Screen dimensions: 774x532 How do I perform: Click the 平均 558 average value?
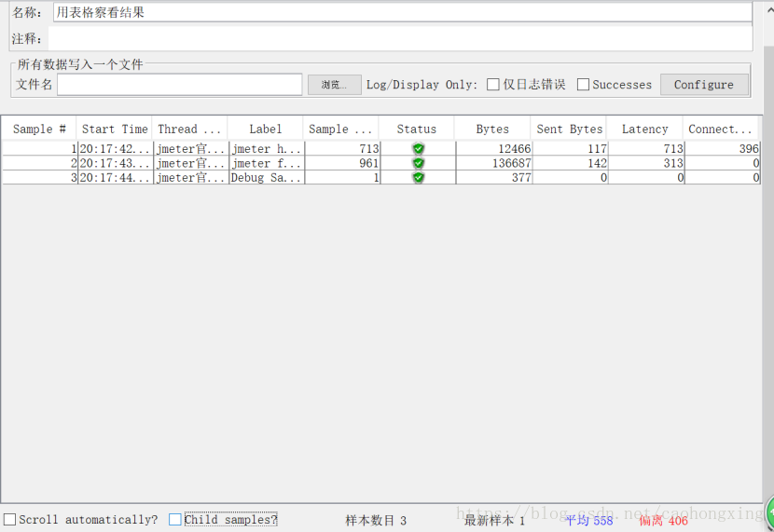click(x=588, y=520)
